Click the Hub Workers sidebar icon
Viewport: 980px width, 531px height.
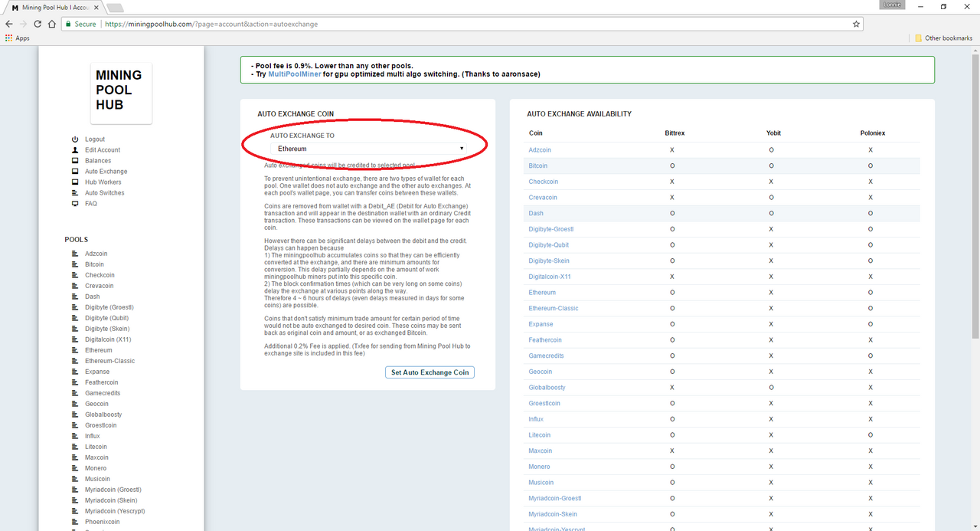tap(75, 182)
